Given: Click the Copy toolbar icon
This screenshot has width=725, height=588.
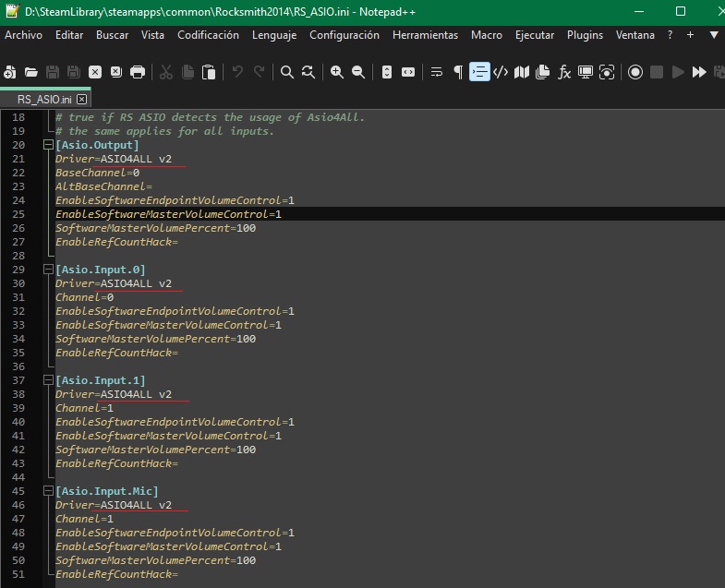Looking at the screenshot, I should coord(187,72).
